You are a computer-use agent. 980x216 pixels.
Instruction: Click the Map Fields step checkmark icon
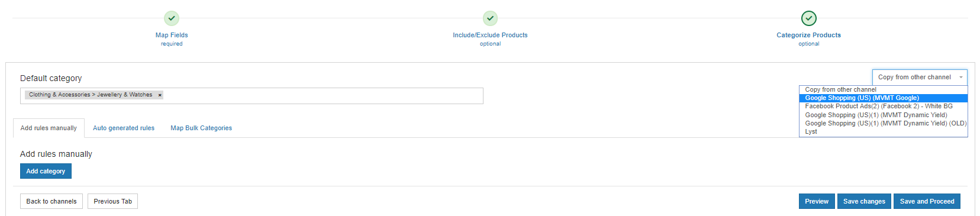pyautogui.click(x=172, y=18)
